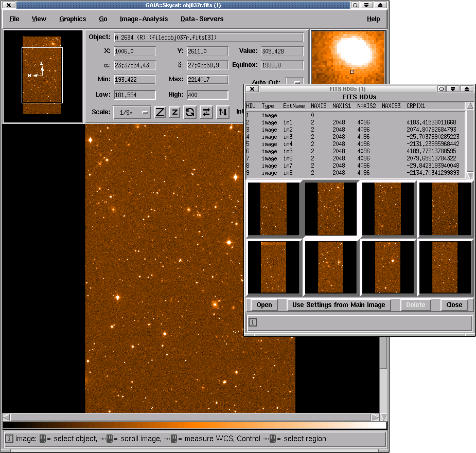Click the small z zoom-out icon
Screen dimensions: 476x453
click(x=175, y=112)
